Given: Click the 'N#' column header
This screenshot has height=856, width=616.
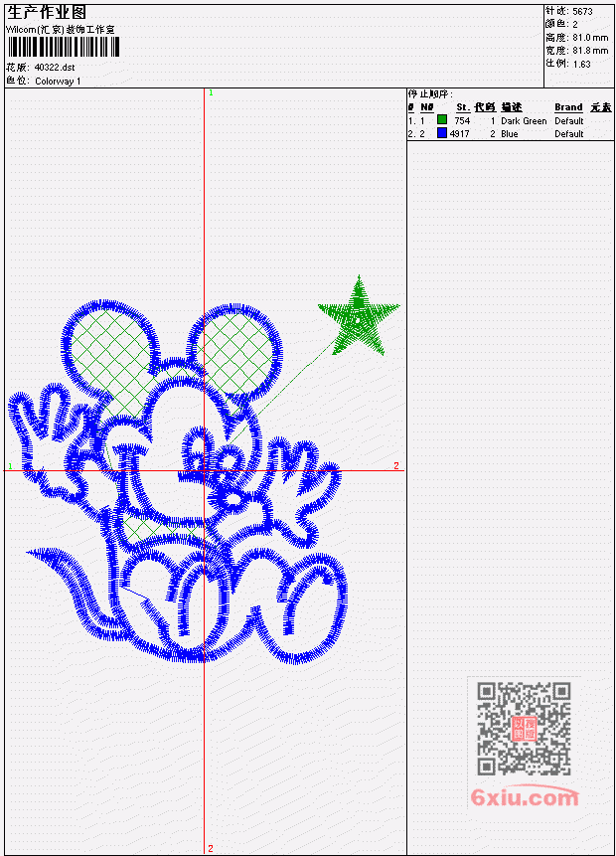Looking at the screenshot, I should point(426,107).
